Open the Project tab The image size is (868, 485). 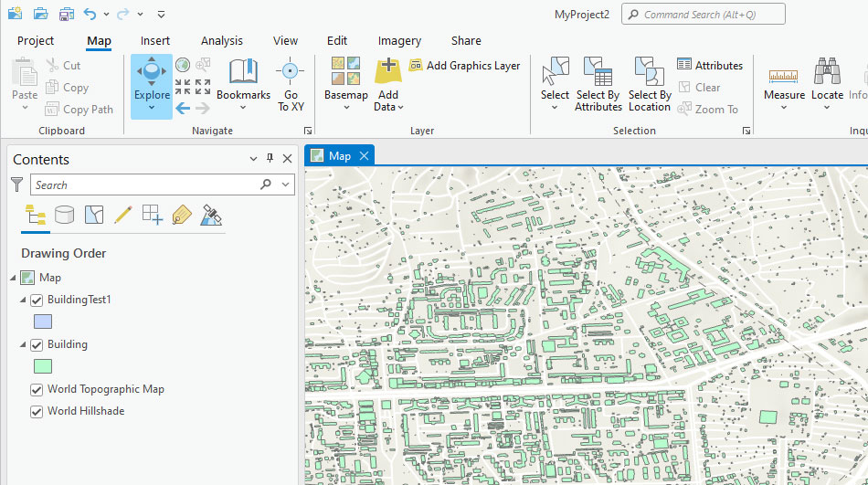click(x=36, y=41)
